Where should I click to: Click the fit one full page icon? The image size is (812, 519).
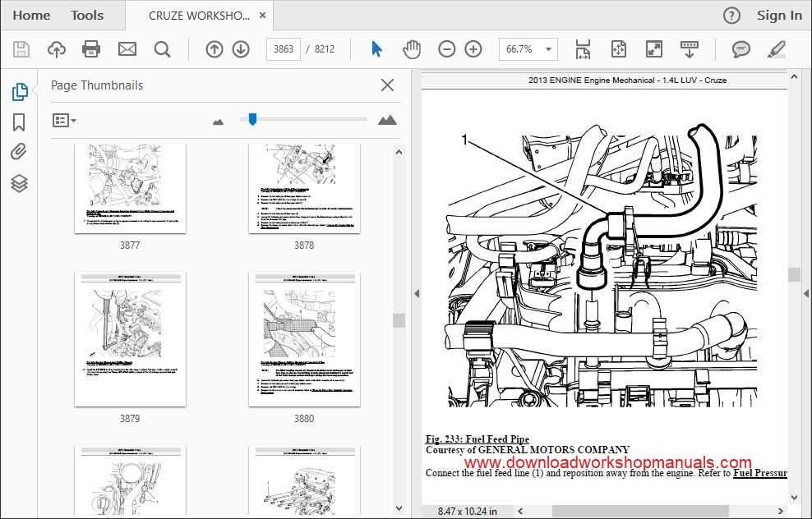[619, 49]
